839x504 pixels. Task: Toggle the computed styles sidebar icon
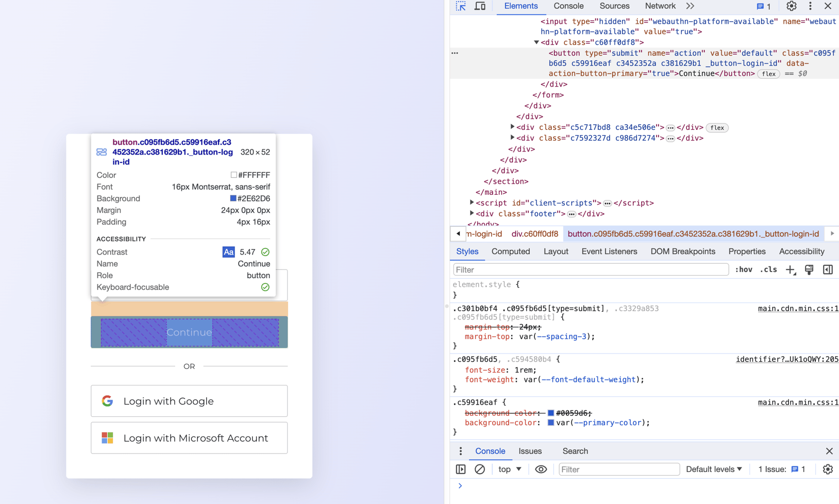[828, 270]
